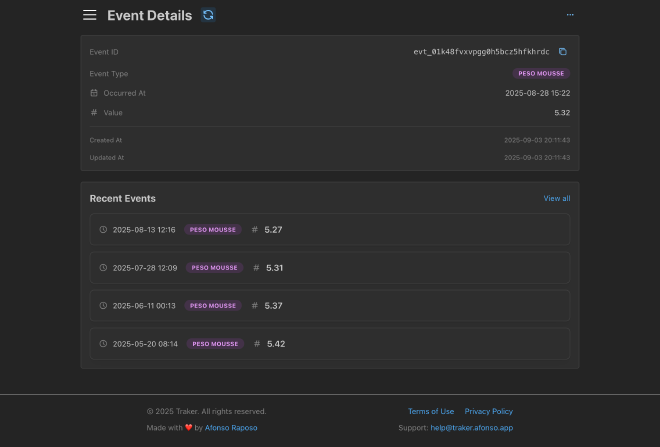
Task: Click the Recent Events heading
Action: click(x=122, y=198)
